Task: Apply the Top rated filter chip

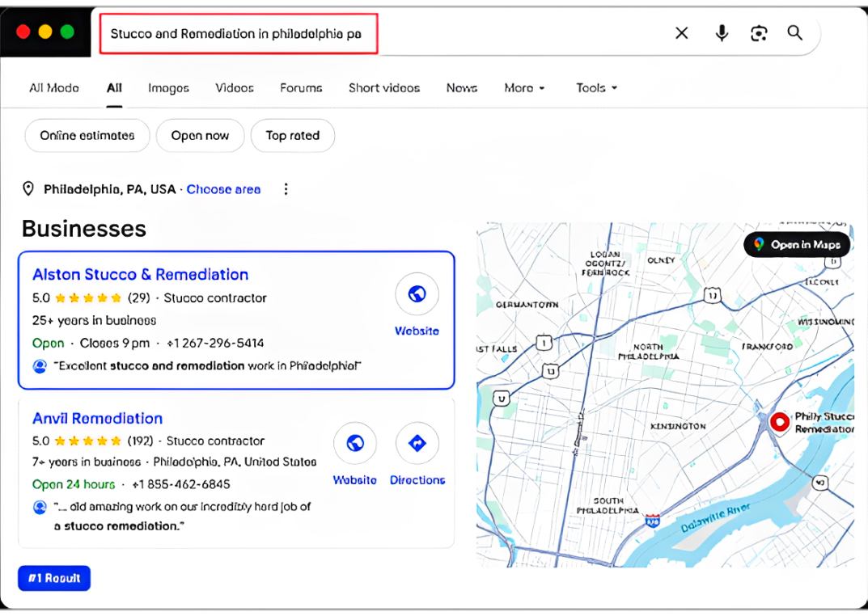Action: (293, 136)
